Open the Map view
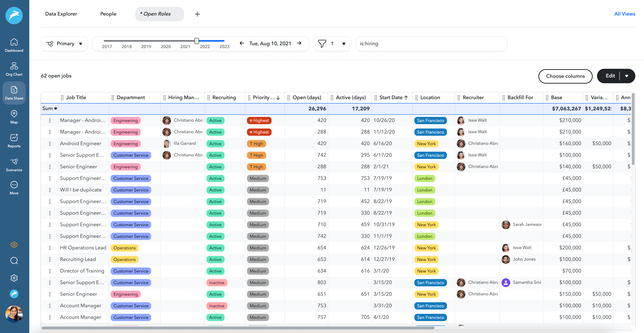Image resolution: width=644 pixels, height=333 pixels. point(14,117)
